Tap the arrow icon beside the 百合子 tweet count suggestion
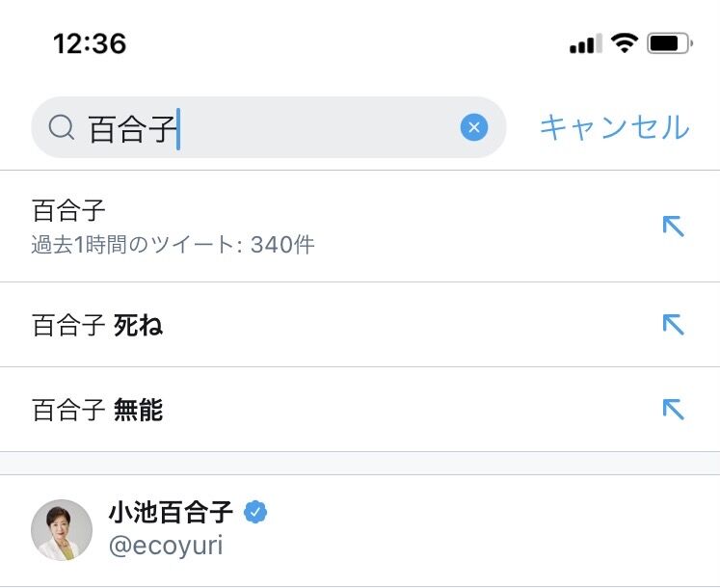 pyautogui.click(x=673, y=227)
